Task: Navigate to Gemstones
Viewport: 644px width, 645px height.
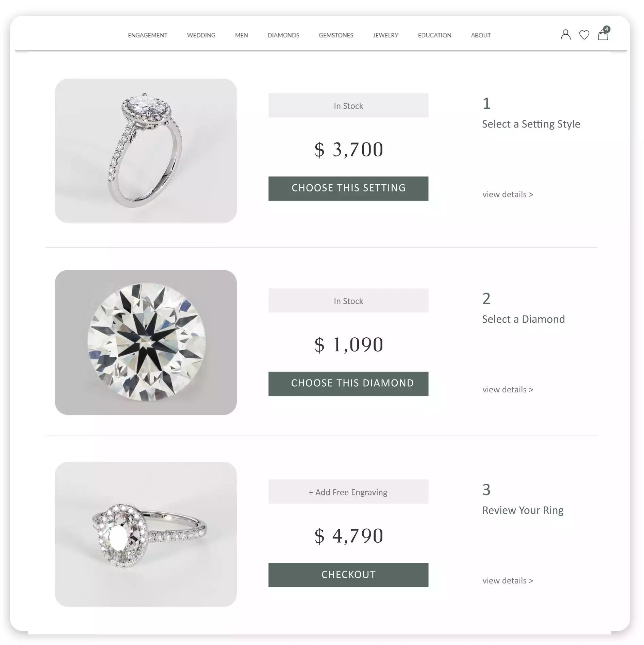Action: point(336,35)
